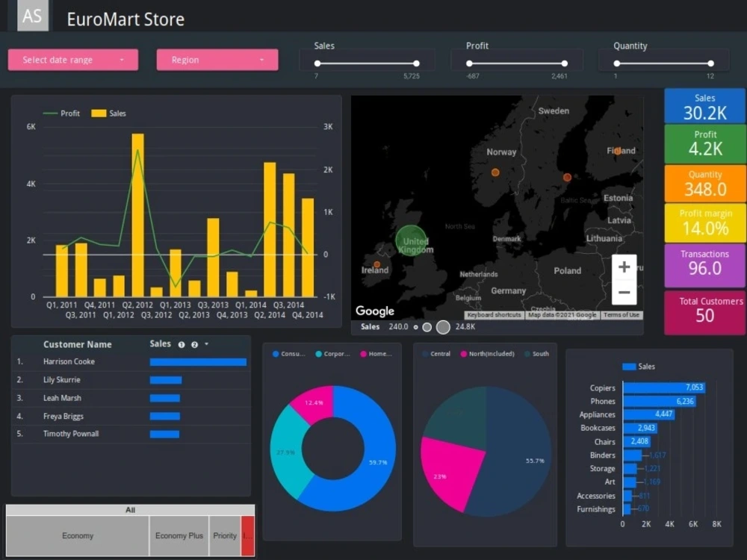Viewport: 747px width, 560px height.
Task: Toggle the Consumer legend on the donut chart
Action: click(288, 353)
